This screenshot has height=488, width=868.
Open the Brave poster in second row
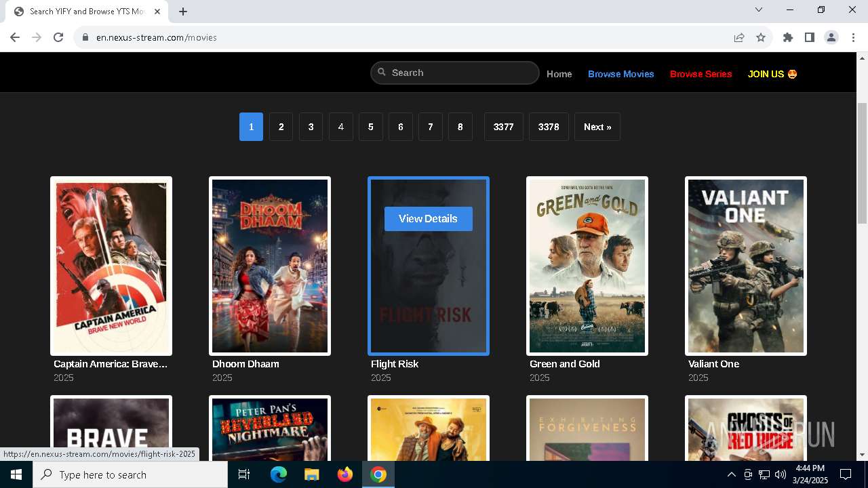(111, 428)
